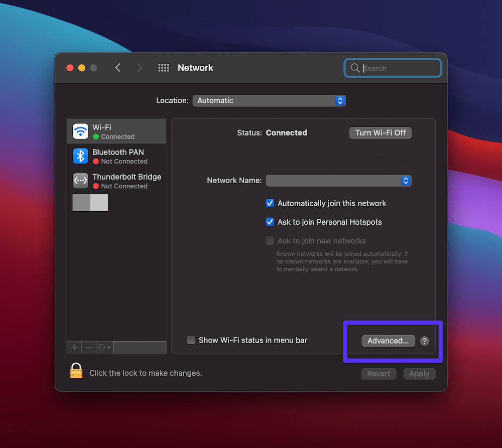Image resolution: width=502 pixels, height=448 pixels.
Task: Click the back navigation arrow
Action: 117,67
